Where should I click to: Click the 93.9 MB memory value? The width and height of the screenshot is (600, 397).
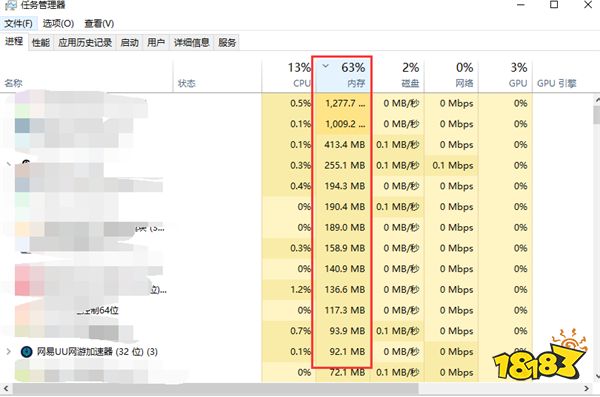347,331
